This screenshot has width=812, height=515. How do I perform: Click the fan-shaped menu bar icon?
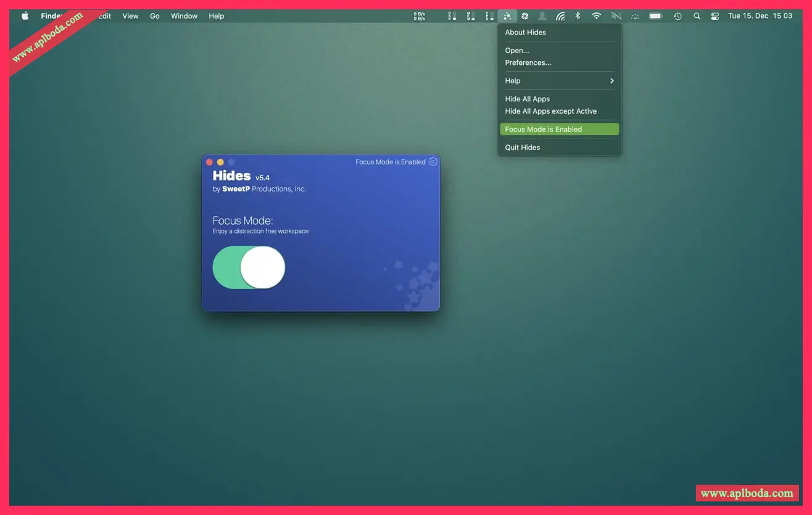[x=524, y=16]
